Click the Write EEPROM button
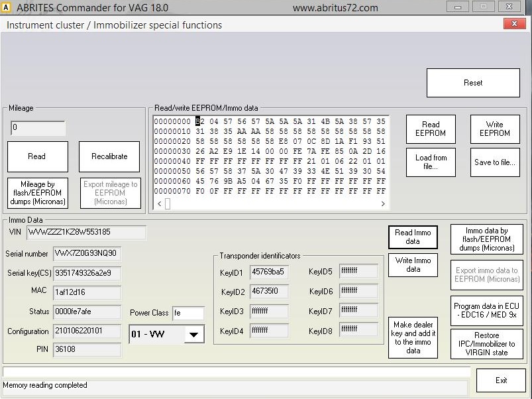This screenshot has width=532, height=399. [494, 129]
